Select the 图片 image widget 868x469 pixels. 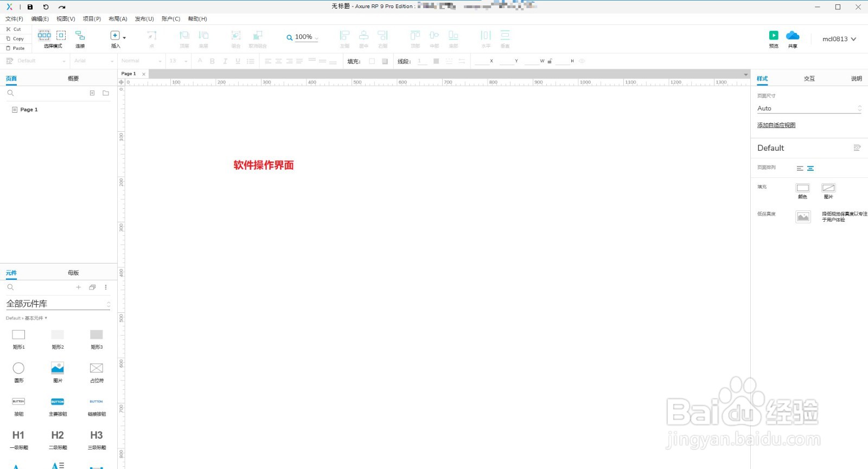pyautogui.click(x=58, y=372)
